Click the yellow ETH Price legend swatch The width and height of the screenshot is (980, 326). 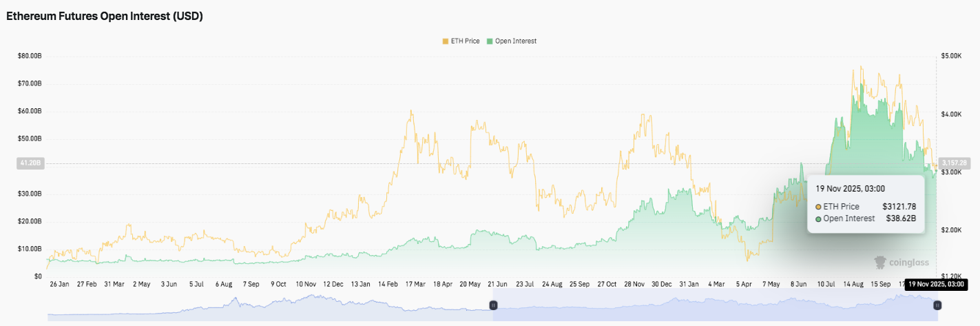pos(445,41)
